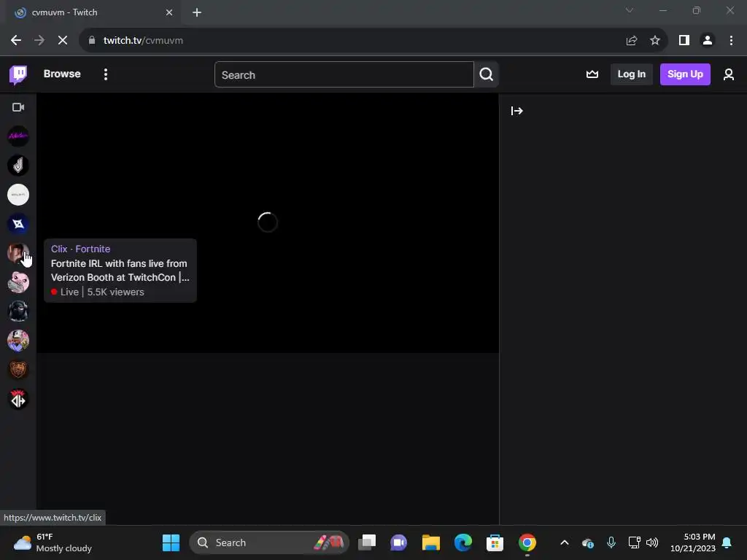Open Prime Gaming crown loot
This screenshot has height=560, width=747.
[592, 74]
